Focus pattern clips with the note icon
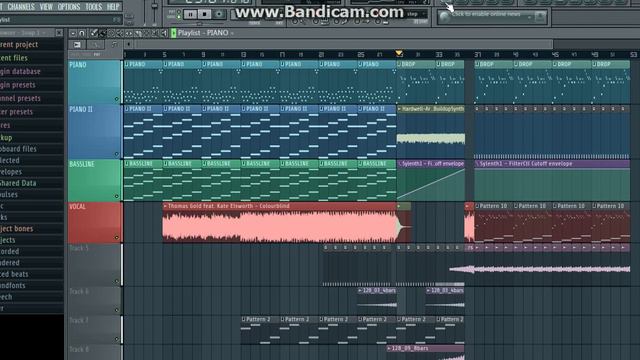The height and width of the screenshot is (360, 640). point(114,44)
